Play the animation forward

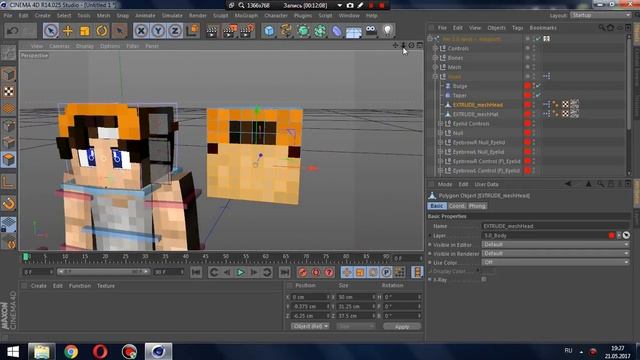240,272
